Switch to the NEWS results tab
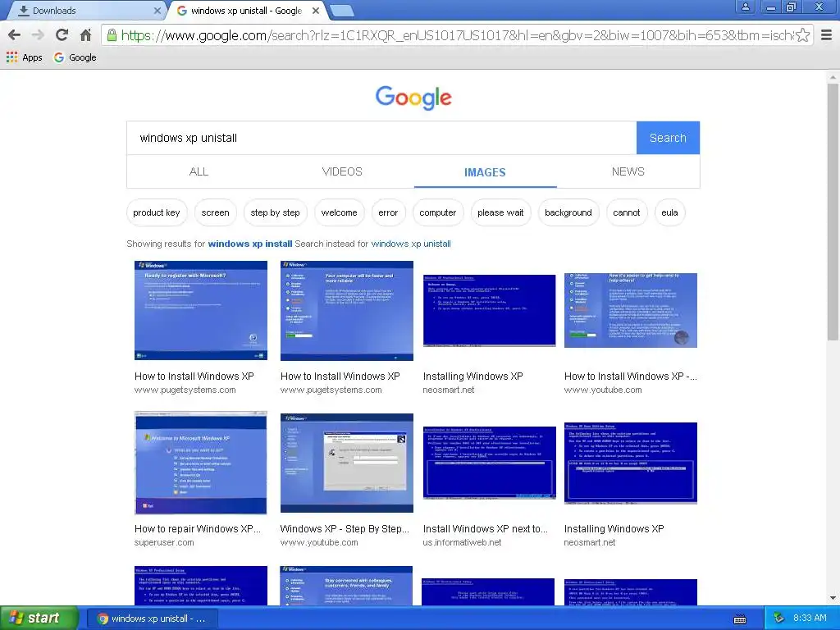Screen dimensions: 840x630 628,171
